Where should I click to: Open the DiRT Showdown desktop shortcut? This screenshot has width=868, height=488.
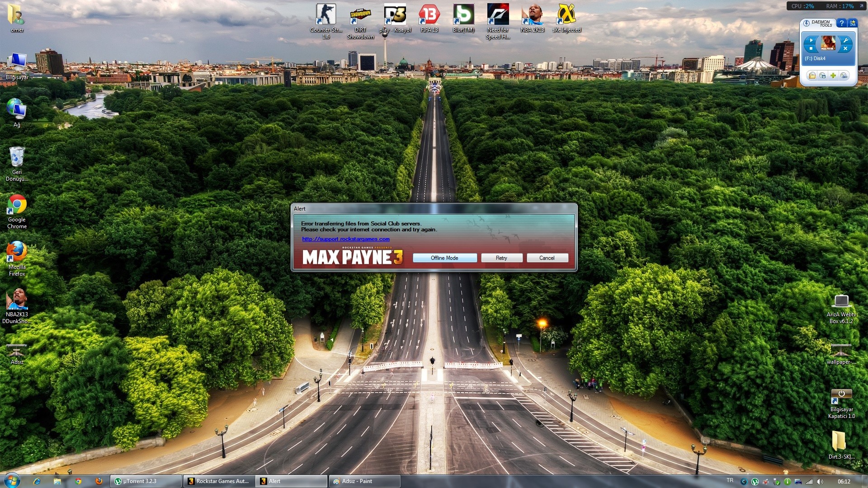(x=360, y=22)
